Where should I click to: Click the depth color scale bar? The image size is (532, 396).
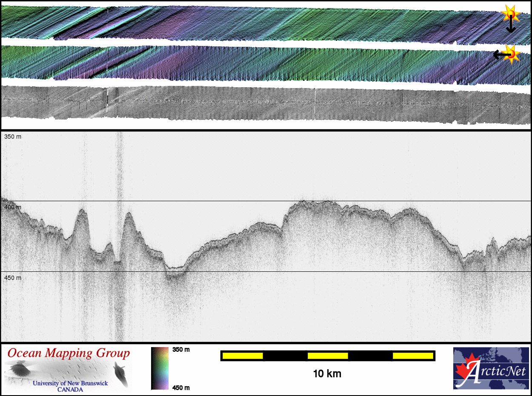160,368
